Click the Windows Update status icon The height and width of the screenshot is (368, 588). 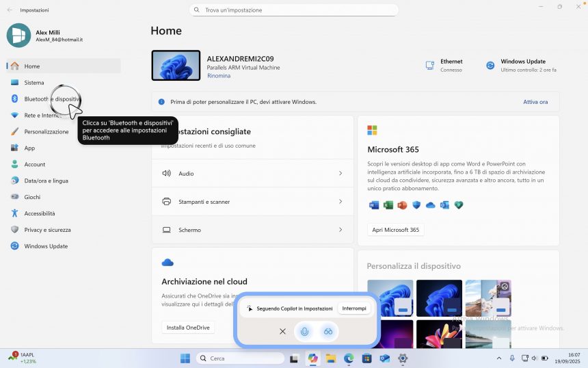coord(490,66)
